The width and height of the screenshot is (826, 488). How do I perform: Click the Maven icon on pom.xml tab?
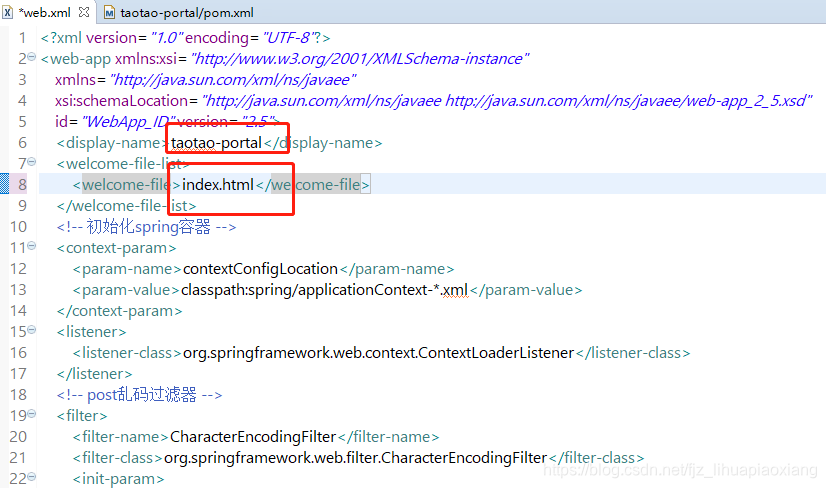109,13
